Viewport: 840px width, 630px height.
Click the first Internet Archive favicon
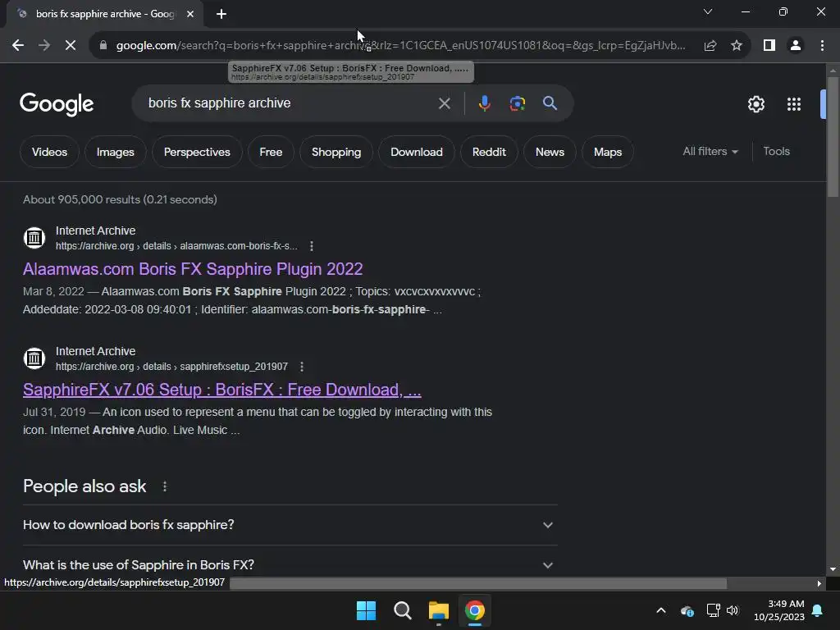coord(34,237)
